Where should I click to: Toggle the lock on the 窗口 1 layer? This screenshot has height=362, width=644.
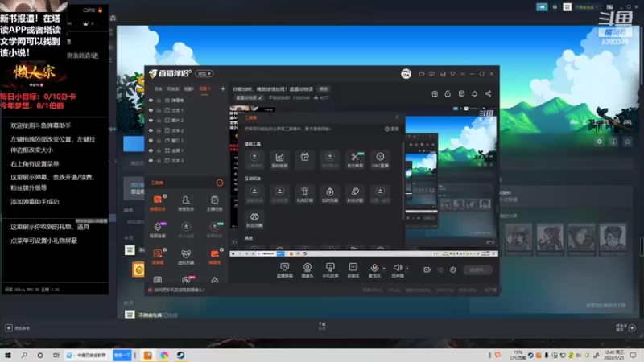coord(159,140)
